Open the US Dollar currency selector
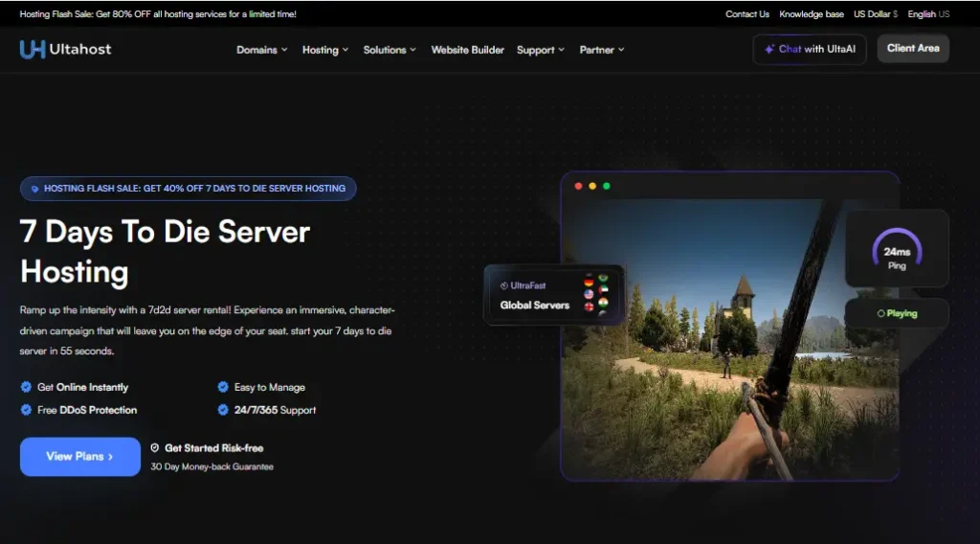Viewport: 980px width, 544px height. pyautogui.click(x=875, y=14)
